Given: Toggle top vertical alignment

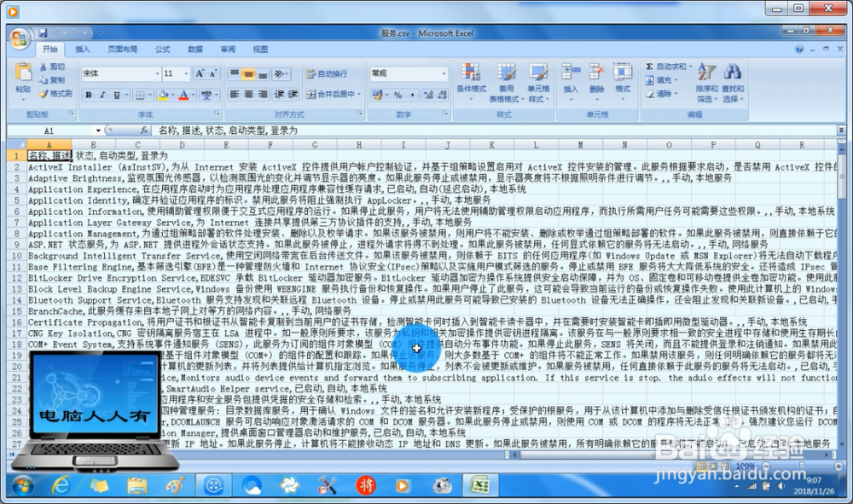Looking at the screenshot, I should tap(235, 74).
